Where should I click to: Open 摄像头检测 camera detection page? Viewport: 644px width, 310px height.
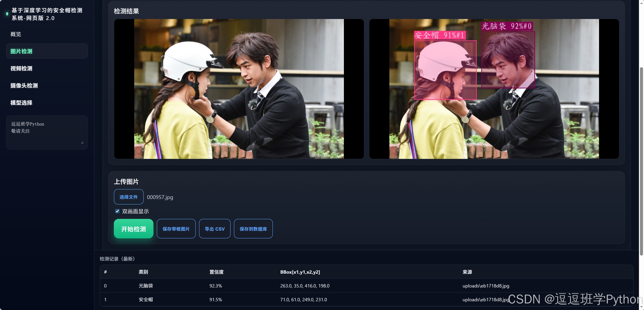[x=24, y=86]
